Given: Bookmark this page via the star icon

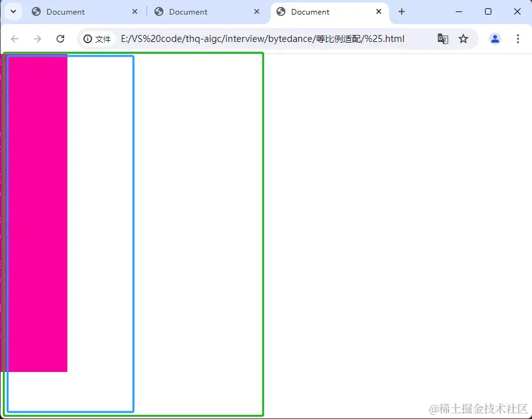Looking at the screenshot, I should click(463, 39).
